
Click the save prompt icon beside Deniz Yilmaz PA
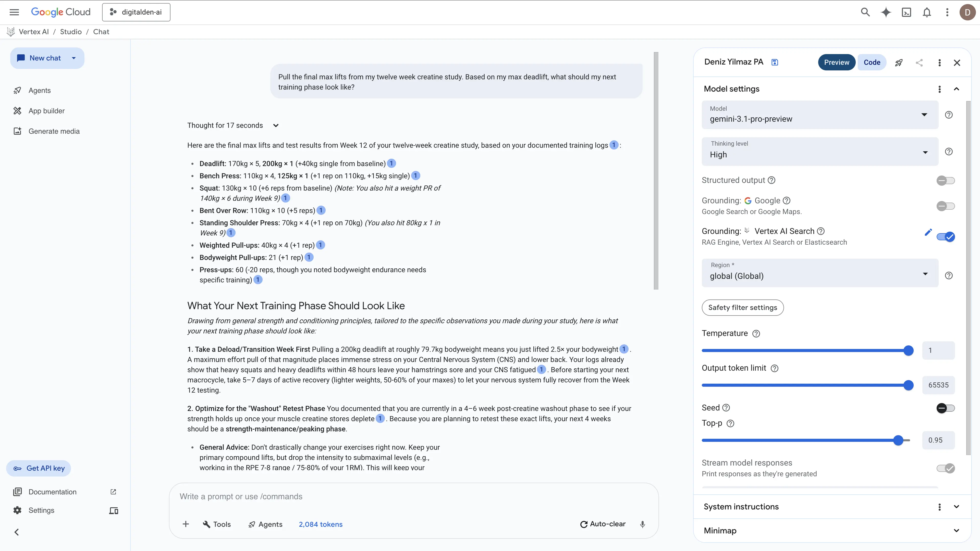coord(775,62)
